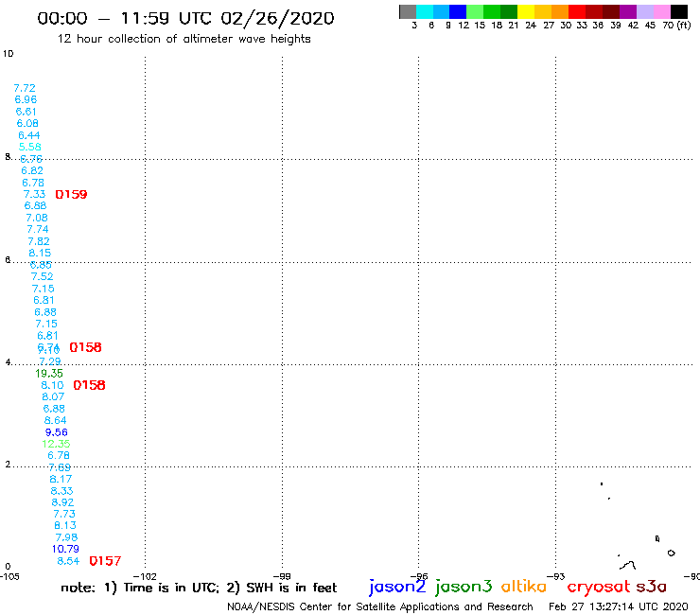Click the Feb 27 13:27:14 UTC timestamp
700x615 pixels.
pos(619,606)
